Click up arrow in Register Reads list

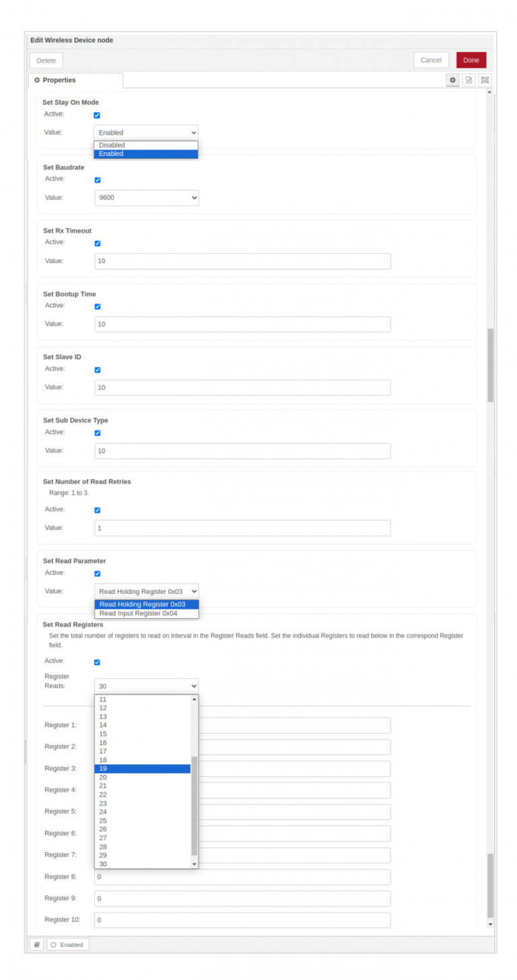click(195, 700)
